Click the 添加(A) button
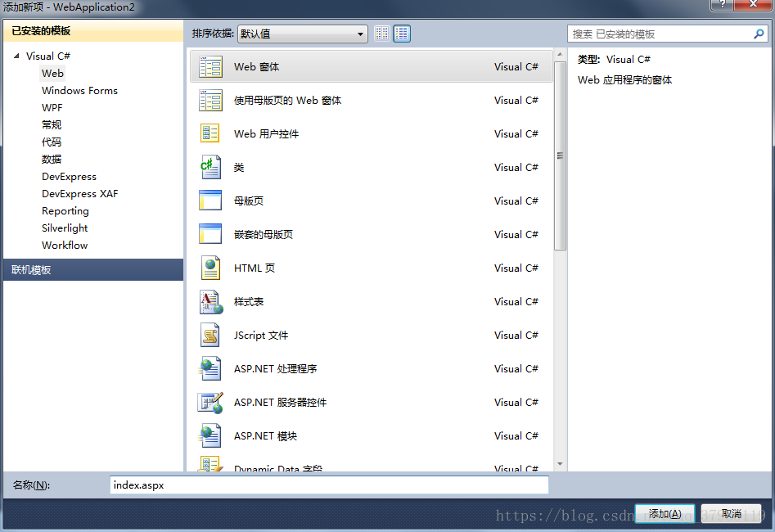775x532 pixels. click(x=665, y=514)
